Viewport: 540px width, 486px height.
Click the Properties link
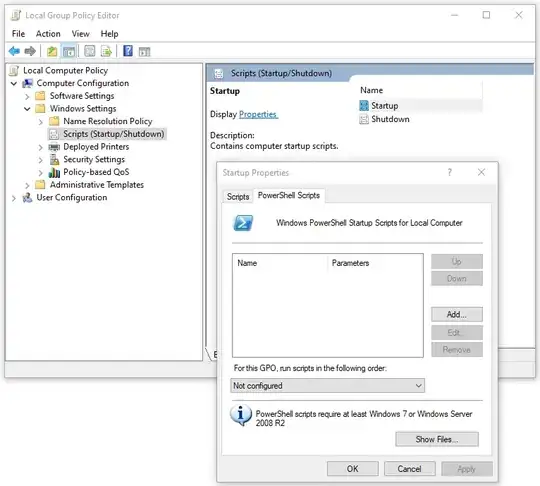point(258,114)
